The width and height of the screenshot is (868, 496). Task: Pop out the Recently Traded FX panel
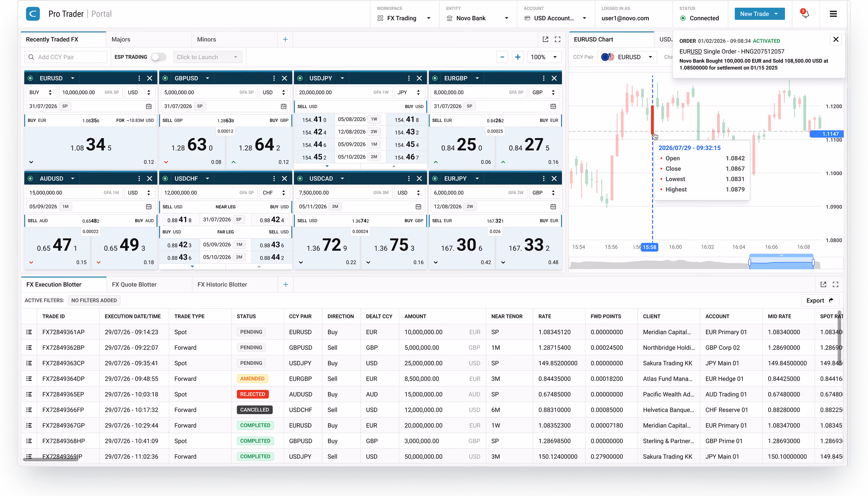545,39
